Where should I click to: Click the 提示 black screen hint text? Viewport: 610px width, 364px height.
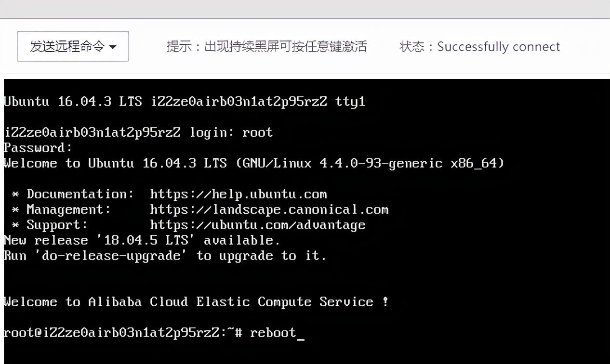[266, 46]
